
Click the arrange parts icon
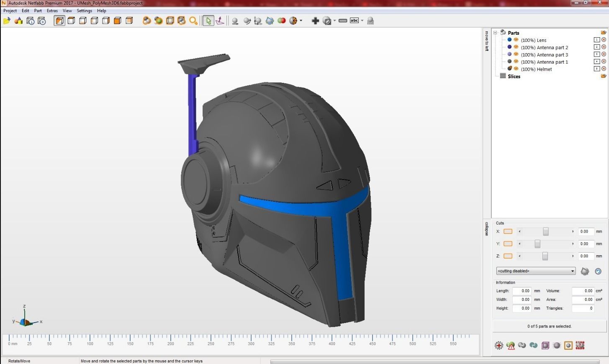point(270,21)
